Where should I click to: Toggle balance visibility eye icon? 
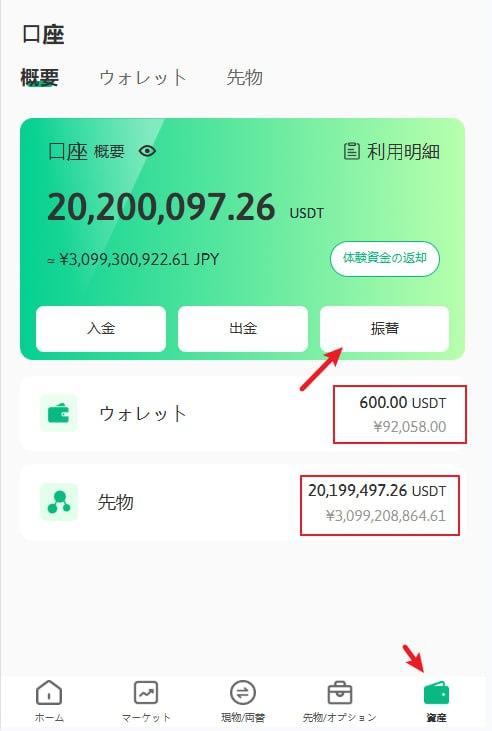coord(147,151)
